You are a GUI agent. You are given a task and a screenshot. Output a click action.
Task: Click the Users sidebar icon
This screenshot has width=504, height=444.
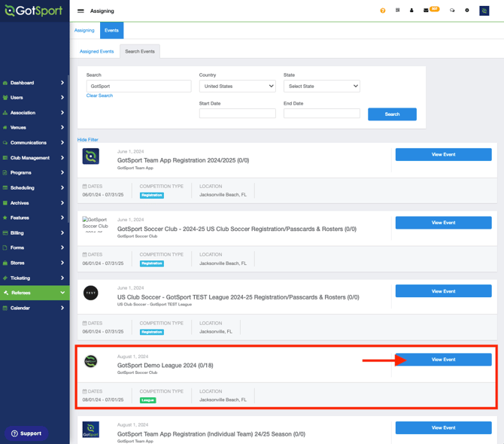(x=5, y=98)
